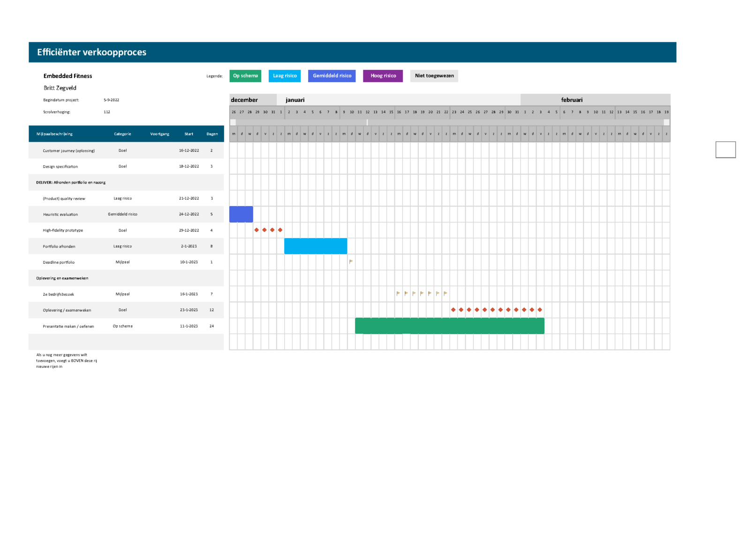
Task: Select the light blue Portfolio afronden bar
Action: 316,246
